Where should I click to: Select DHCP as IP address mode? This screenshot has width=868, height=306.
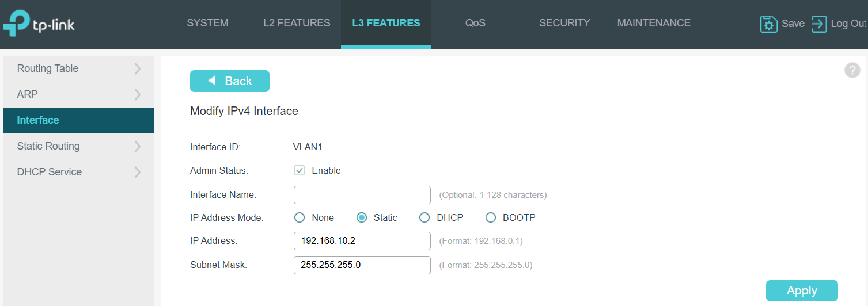424,217
